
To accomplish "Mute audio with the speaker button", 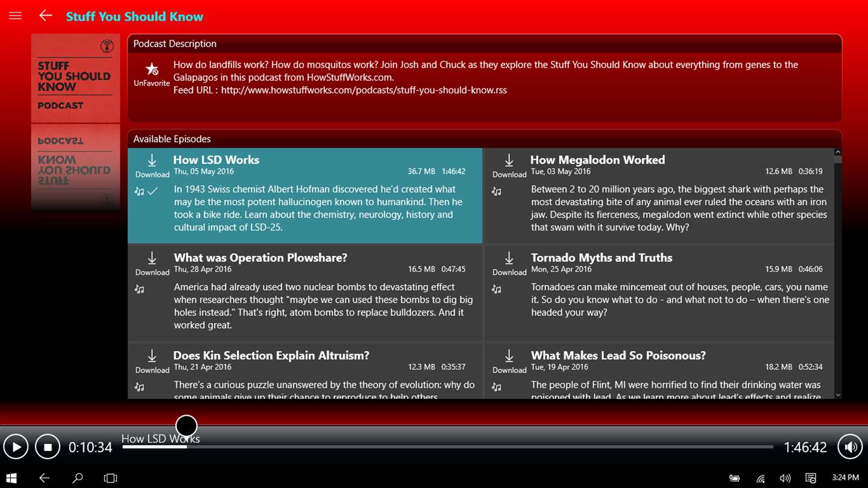I will coord(851,447).
